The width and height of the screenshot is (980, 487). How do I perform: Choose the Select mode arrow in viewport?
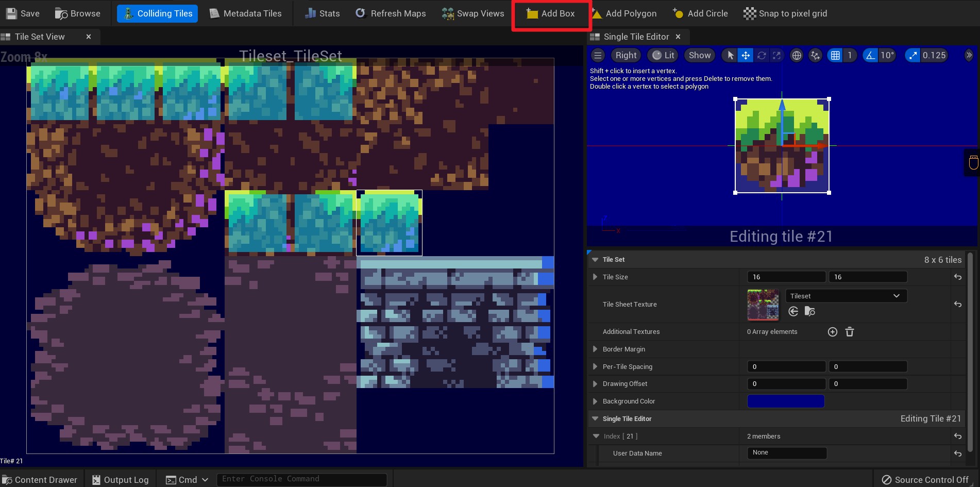(x=730, y=55)
